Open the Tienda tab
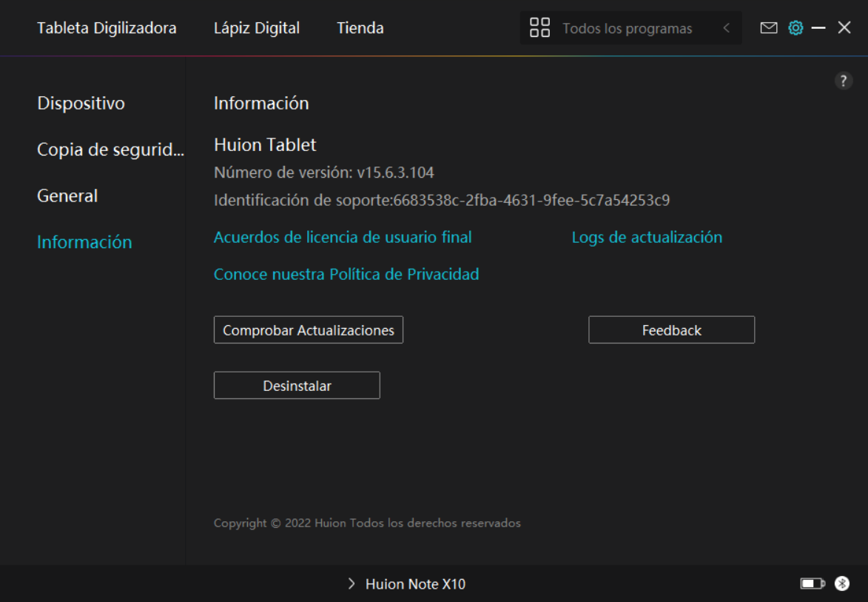Image resolution: width=868 pixels, height=602 pixels. (x=360, y=27)
